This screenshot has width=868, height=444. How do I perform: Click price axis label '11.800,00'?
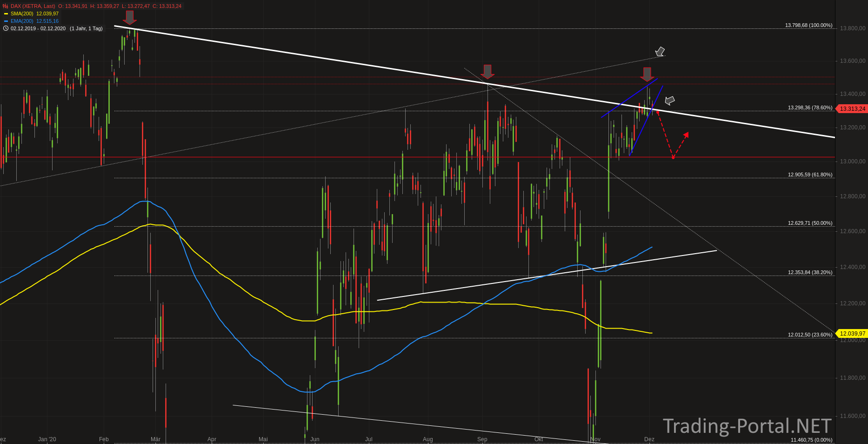[x=853, y=378]
